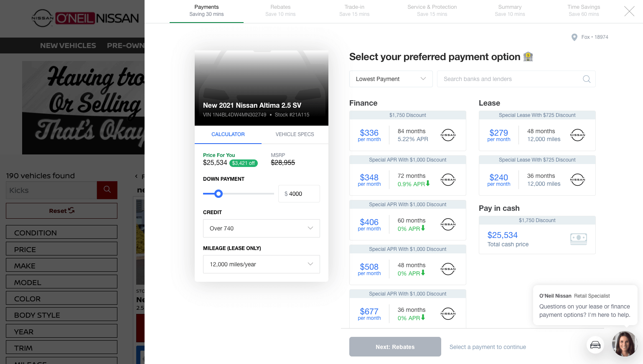Select $508 per month 48 months finance
Viewport: 643px width, 364px height.
click(x=408, y=265)
